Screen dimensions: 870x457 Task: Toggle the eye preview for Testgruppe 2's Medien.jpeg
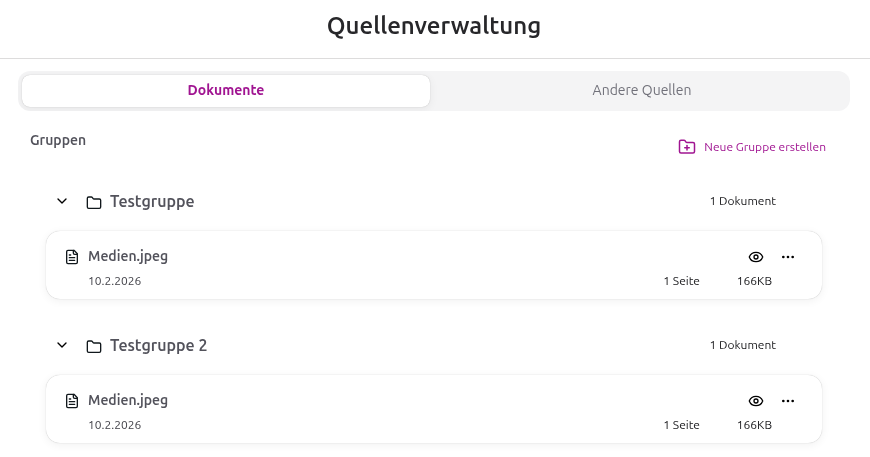point(756,401)
